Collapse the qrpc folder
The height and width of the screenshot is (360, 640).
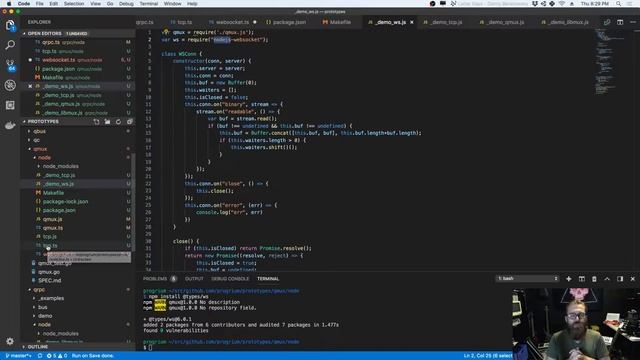coord(39,290)
